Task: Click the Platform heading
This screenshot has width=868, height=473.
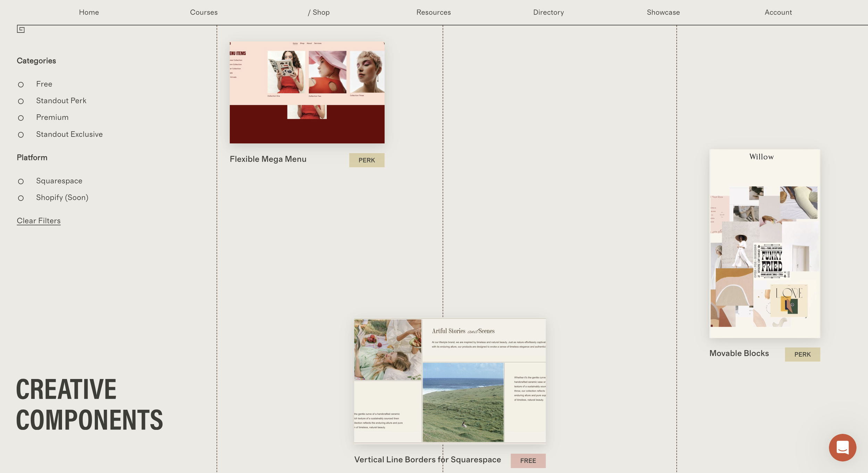Action: point(32,158)
